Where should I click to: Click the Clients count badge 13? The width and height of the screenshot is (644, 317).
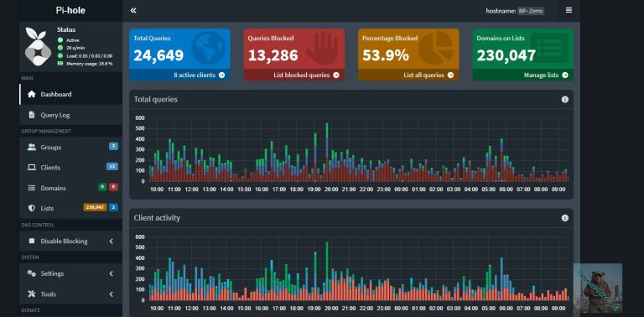coord(112,166)
